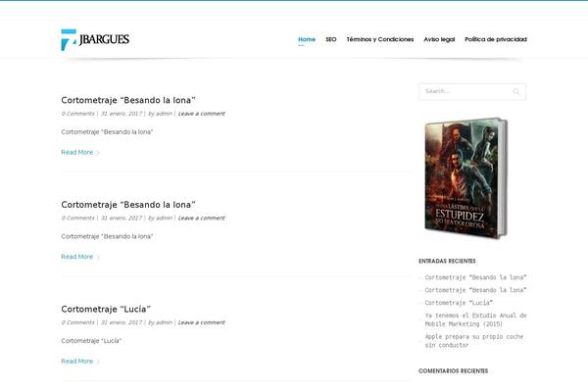Image resolution: width=588 pixels, height=392 pixels.
Task: Click Leave a comment on first post
Action: [201, 114]
